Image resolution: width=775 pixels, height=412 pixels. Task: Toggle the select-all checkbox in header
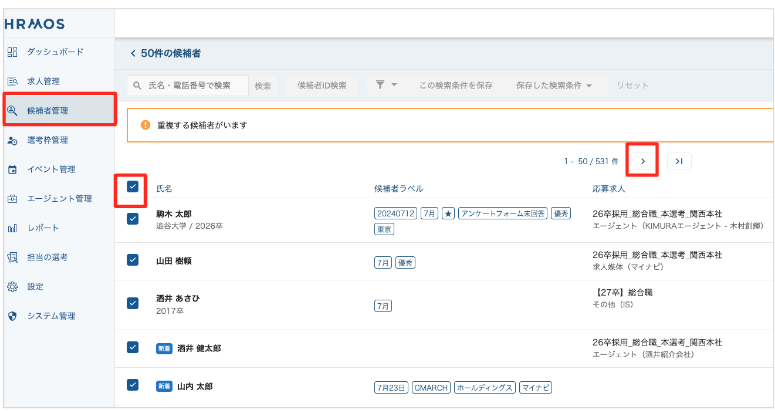pyautogui.click(x=133, y=187)
